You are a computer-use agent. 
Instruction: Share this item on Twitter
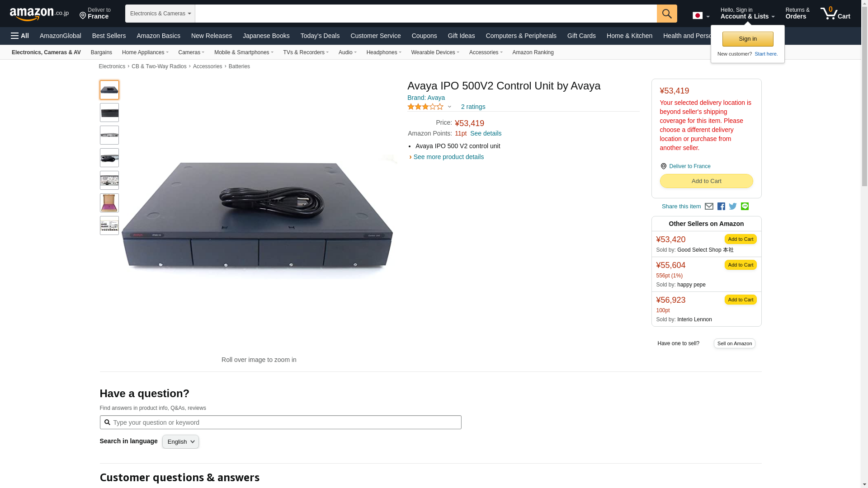tap(733, 206)
